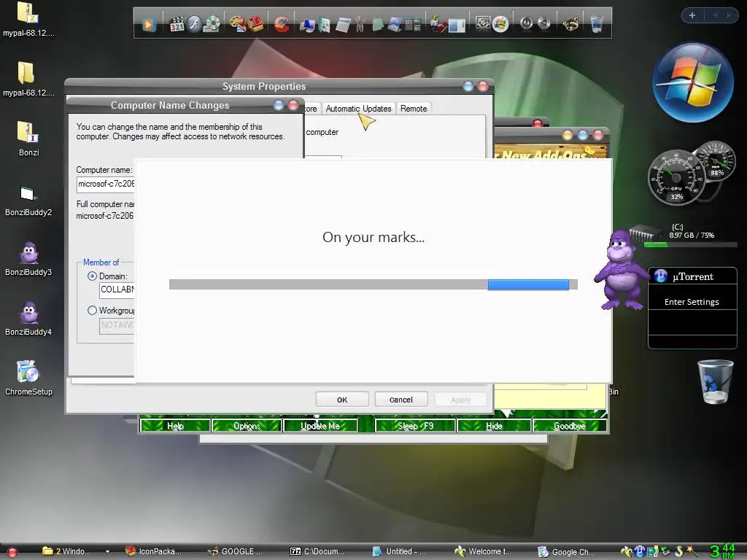The image size is (747, 560).
Task: Click the purple BonziBuddy gorilla character
Action: 622,271
